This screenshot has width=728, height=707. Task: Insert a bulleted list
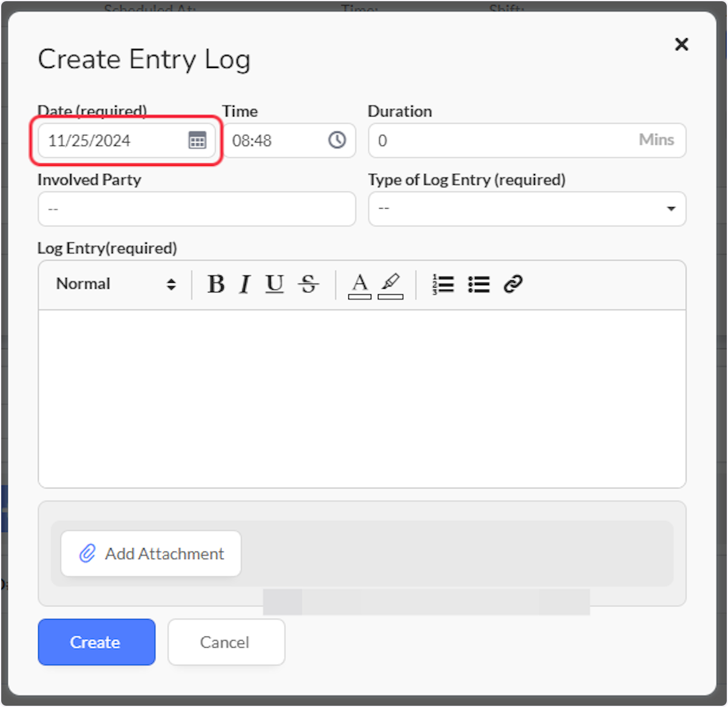click(479, 284)
